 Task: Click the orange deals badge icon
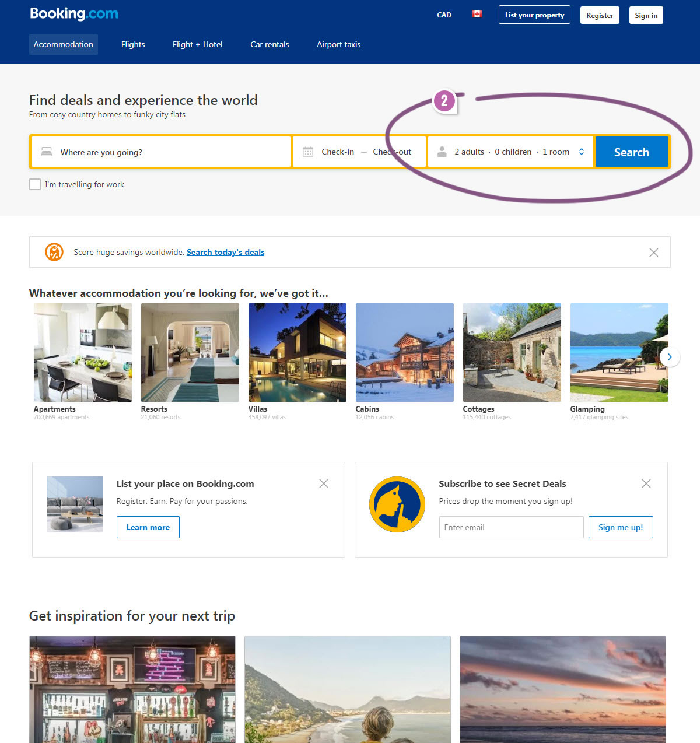click(x=54, y=252)
